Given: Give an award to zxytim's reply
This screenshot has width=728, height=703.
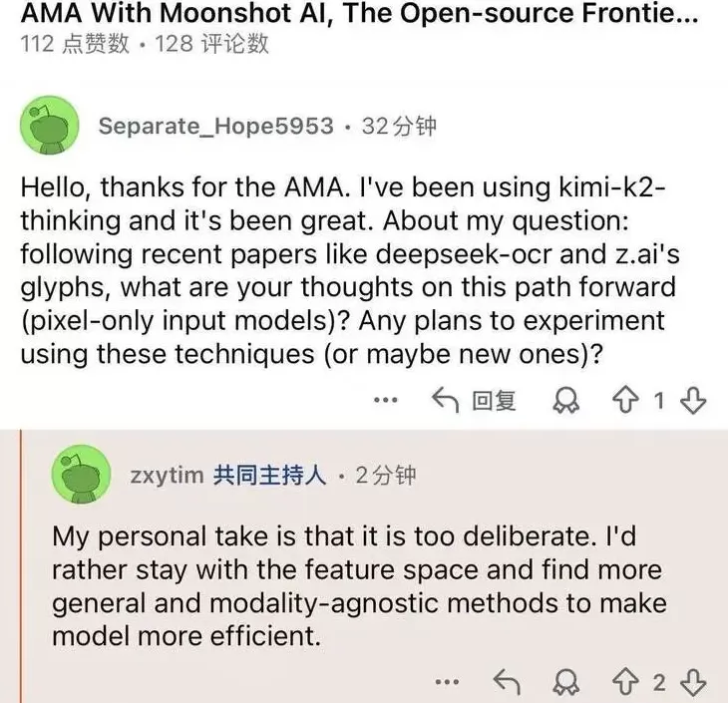Looking at the screenshot, I should coord(567,683).
